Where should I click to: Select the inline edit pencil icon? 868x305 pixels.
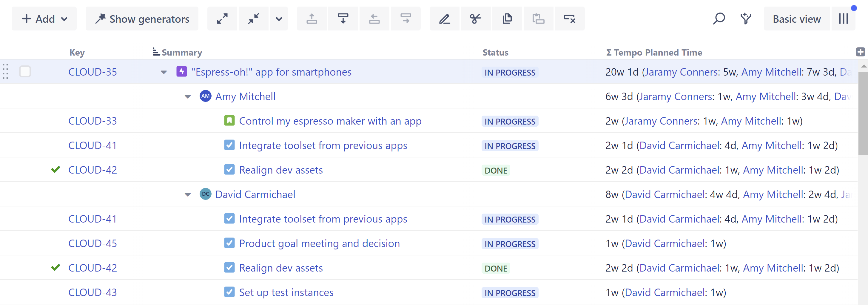(445, 19)
